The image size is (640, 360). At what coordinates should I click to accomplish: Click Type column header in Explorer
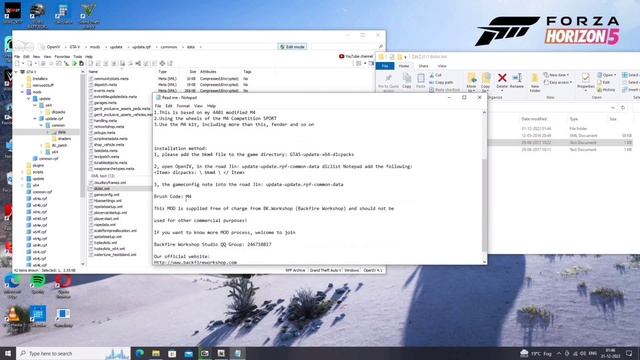click(573, 119)
